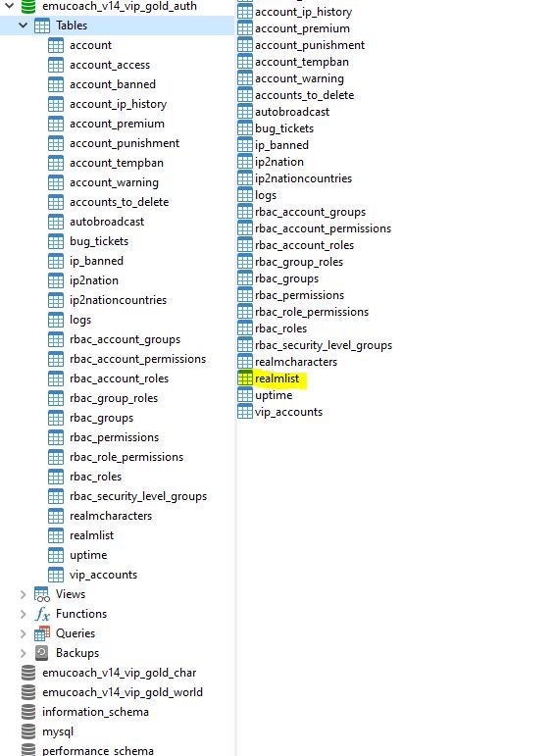554x756 pixels.
Task: Click the mysql database icon
Action: pyautogui.click(x=28, y=731)
